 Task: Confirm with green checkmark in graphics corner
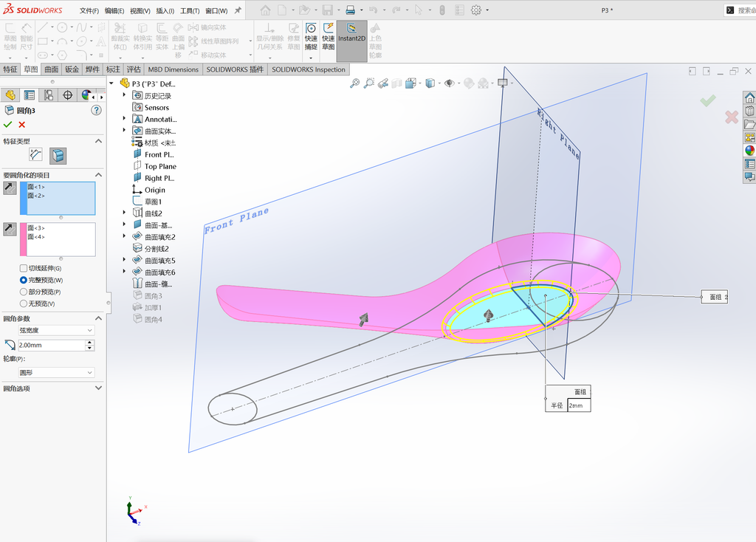708,100
